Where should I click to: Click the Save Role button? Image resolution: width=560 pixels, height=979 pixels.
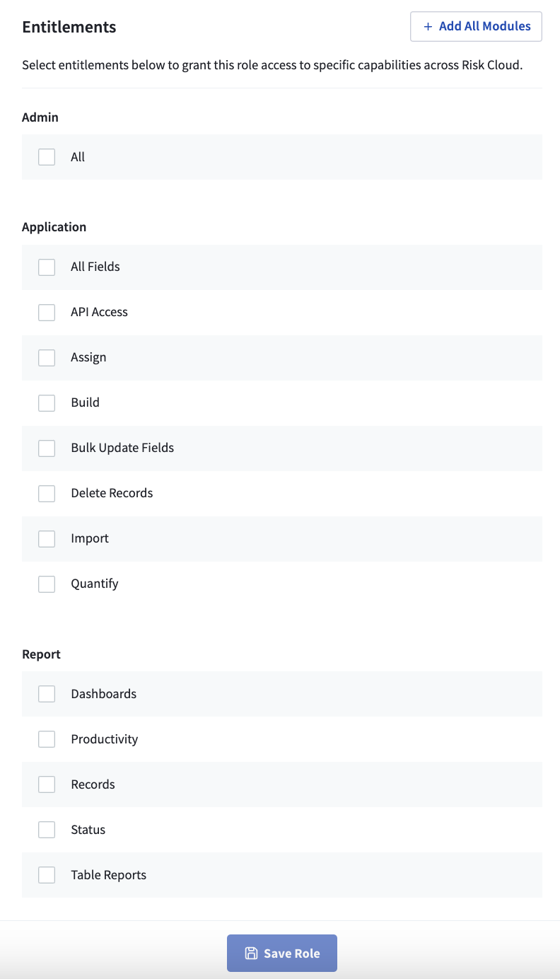coord(282,953)
